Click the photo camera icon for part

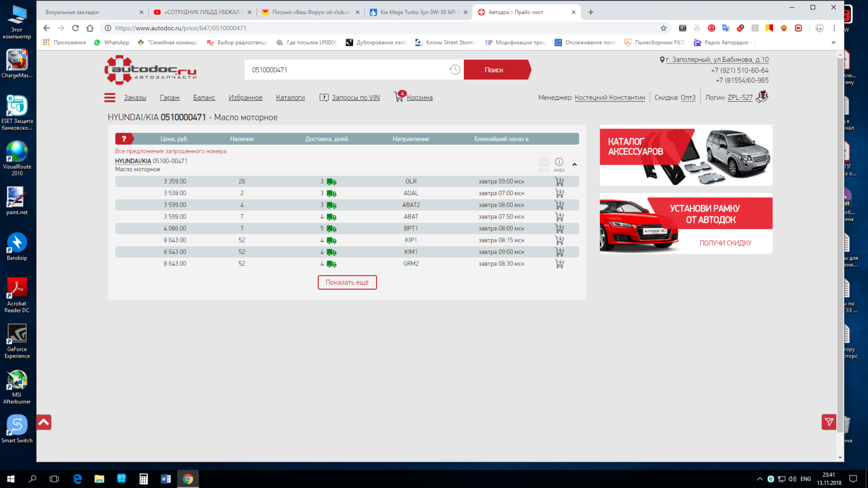coord(544,162)
